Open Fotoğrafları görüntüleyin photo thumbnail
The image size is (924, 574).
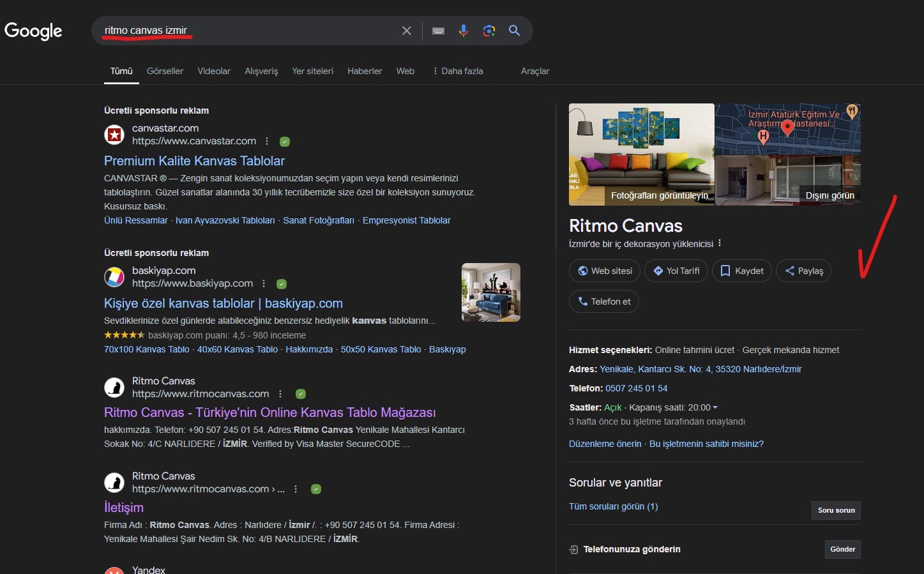[x=642, y=155]
